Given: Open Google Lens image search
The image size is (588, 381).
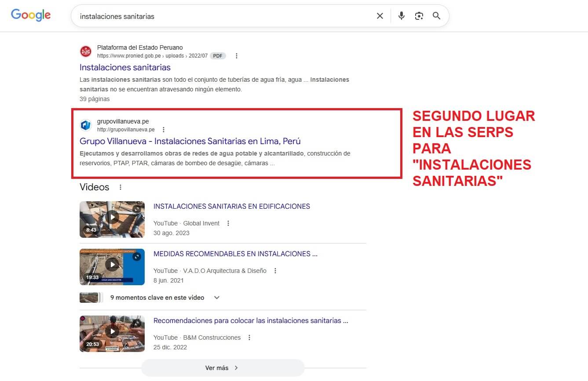Looking at the screenshot, I should click(419, 15).
